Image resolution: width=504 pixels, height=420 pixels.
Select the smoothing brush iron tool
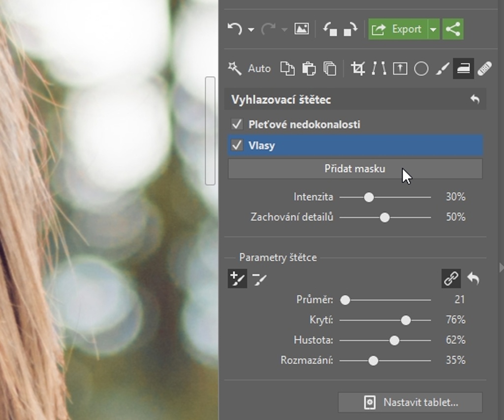[464, 68]
